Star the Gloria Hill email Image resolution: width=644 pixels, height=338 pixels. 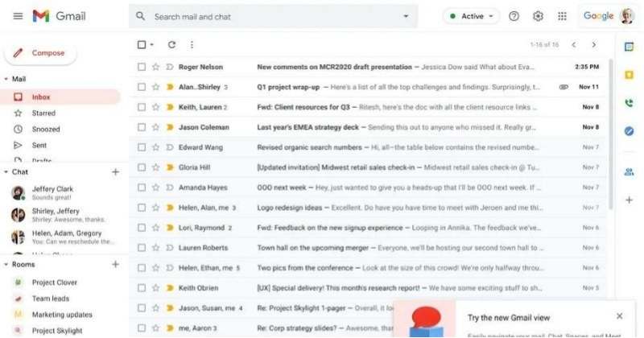155,167
